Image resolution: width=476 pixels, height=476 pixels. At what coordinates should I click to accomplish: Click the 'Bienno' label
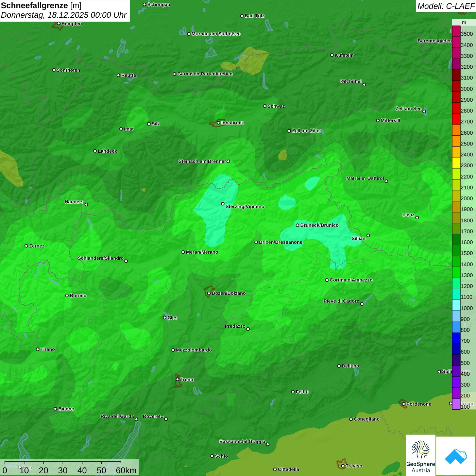coord(66,409)
